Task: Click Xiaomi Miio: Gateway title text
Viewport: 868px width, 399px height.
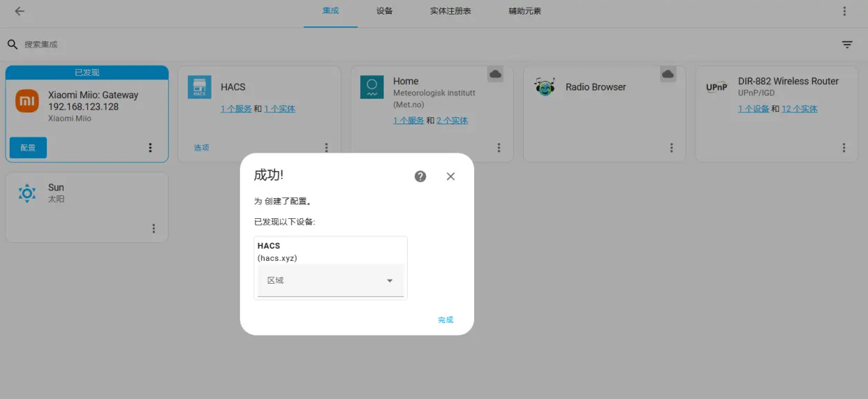Action: pyautogui.click(x=93, y=101)
